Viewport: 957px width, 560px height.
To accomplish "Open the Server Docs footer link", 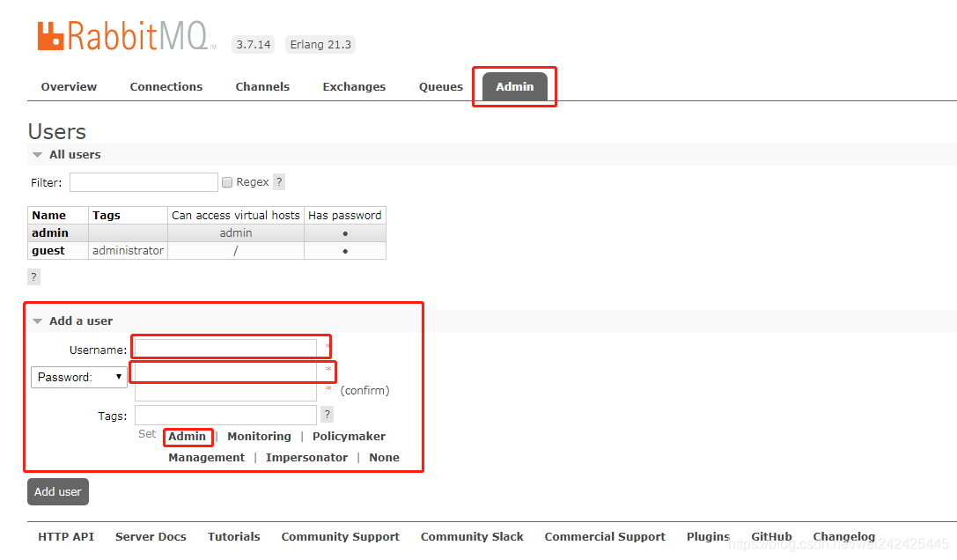I will click(151, 536).
